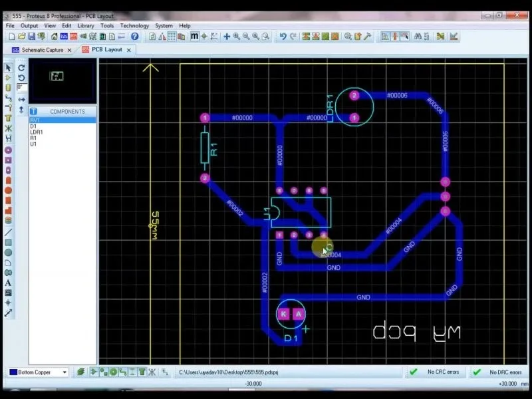
Task: Close the Schematic Capture tab
Action: [70, 50]
